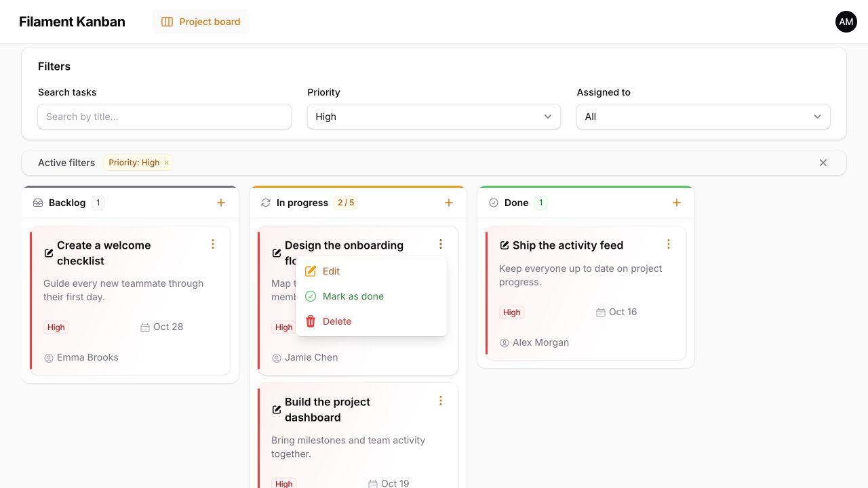Open the Create a welcome checklist task
Viewport: 868px width, 488px height.
pyautogui.click(x=104, y=253)
